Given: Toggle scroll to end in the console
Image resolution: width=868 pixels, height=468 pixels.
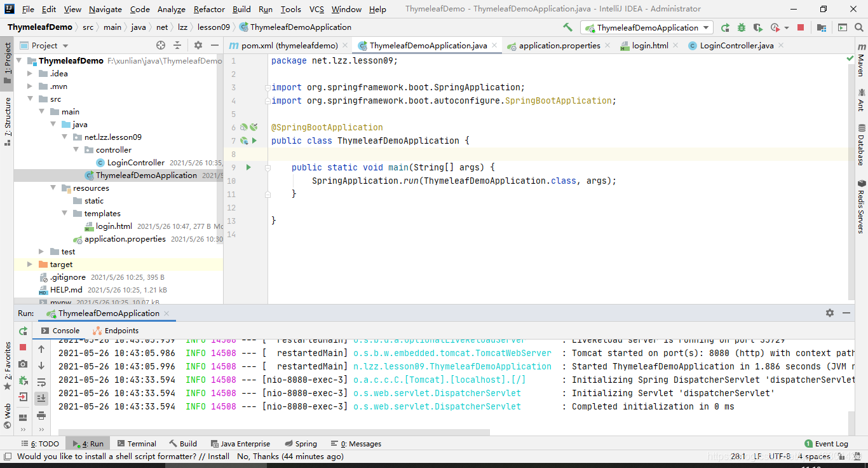Looking at the screenshot, I should 41,399.
